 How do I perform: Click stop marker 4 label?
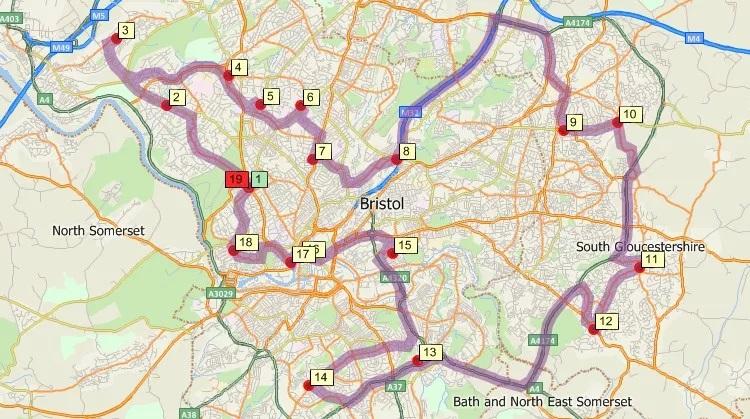(239, 67)
